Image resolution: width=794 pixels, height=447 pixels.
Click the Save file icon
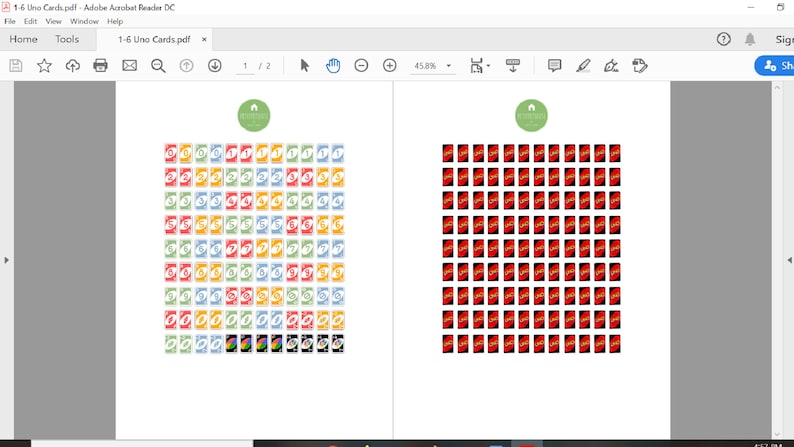16,65
